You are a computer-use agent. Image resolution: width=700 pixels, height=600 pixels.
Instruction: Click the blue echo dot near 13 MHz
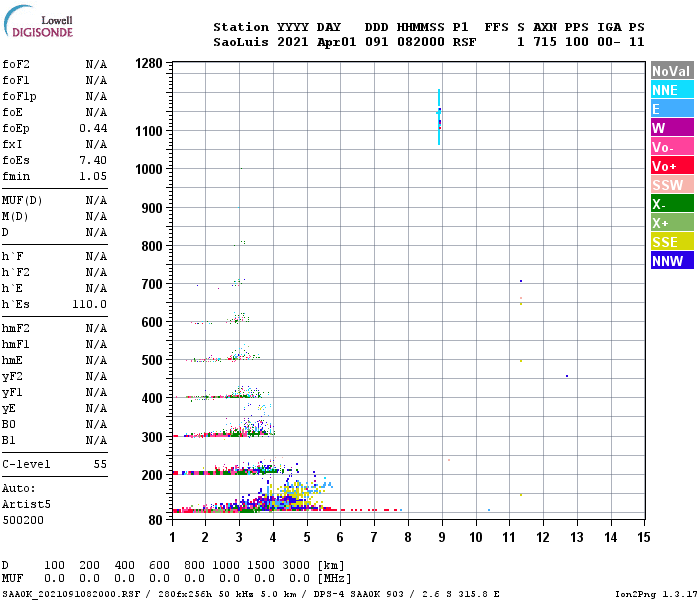click(x=567, y=376)
